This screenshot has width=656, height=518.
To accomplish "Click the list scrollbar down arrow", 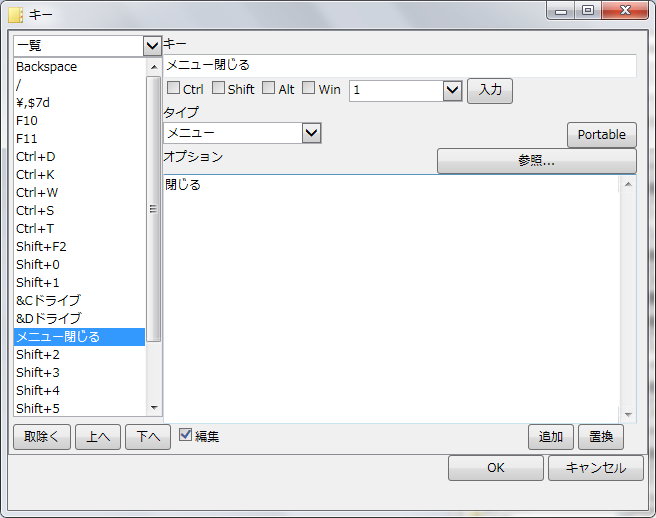I will tap(154, 408).
